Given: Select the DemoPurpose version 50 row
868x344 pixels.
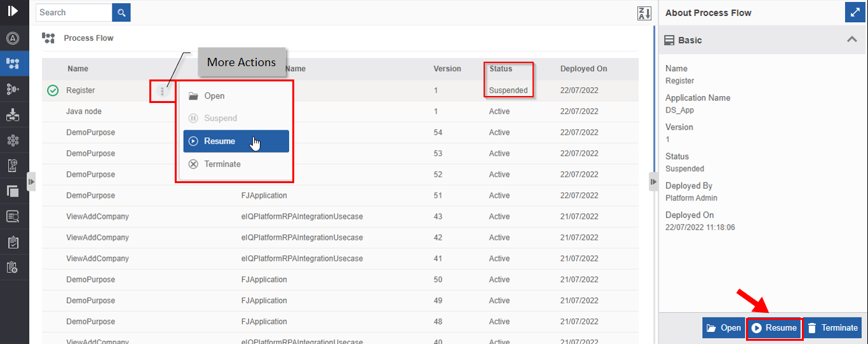Looking at the screenshot, I should tap(340, 280).
